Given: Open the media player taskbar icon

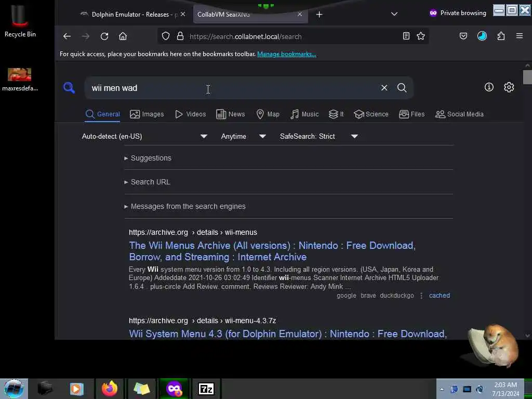Looking at the screenshot, I should pyautogui.click(x=77, y=389).
